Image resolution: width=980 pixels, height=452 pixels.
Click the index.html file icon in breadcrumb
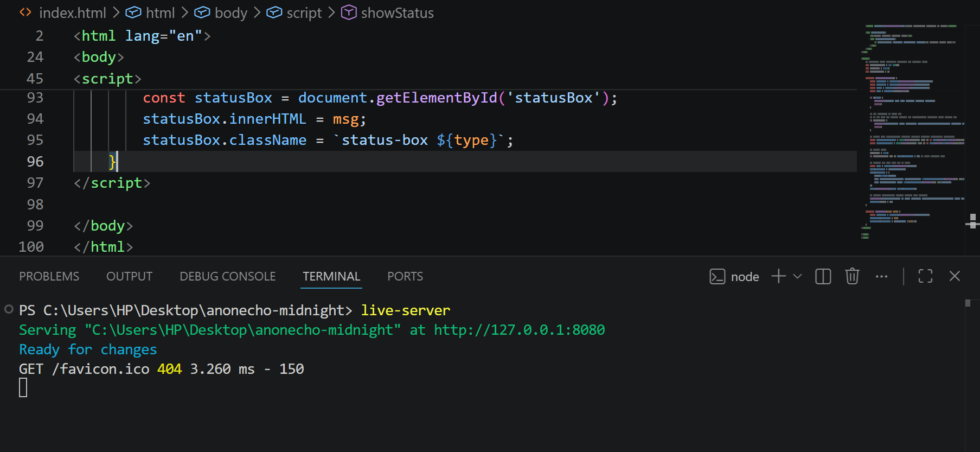pyautogui.click(x=25, y=12)
